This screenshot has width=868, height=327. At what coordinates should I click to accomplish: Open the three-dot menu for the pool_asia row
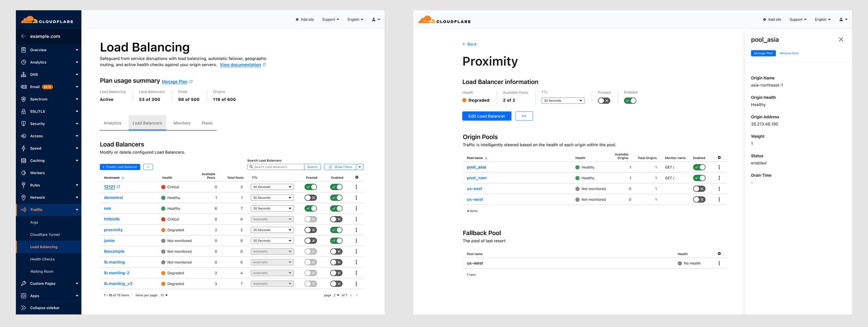pyautogui.click(x=719, y=167)
